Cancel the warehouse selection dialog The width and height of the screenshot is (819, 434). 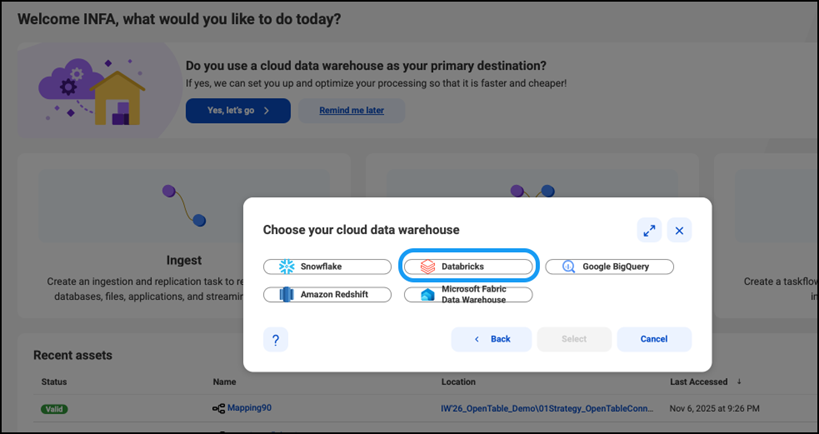pyautogui.click(x=654, y=339)
